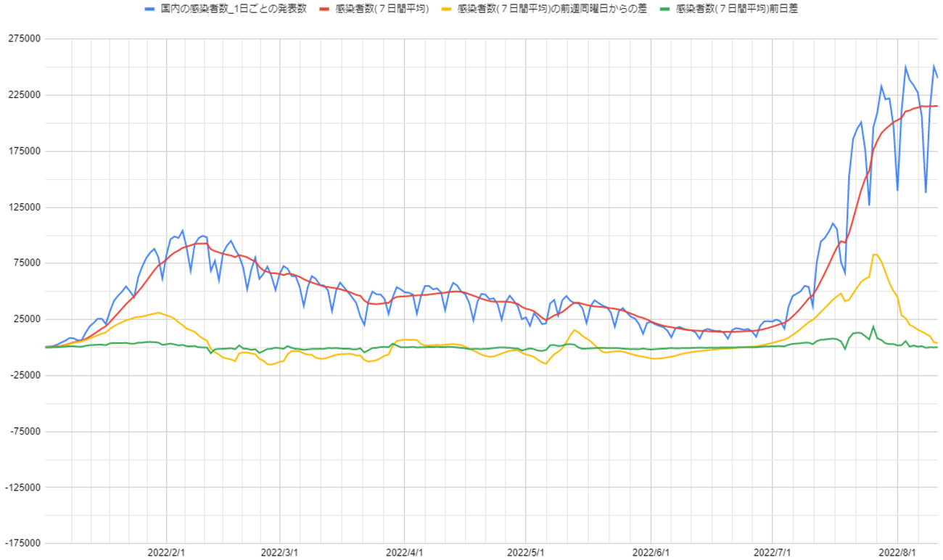Click x-axis date label 2022/6/1
This screenshot has height=560, width=943.
point(651,553)
